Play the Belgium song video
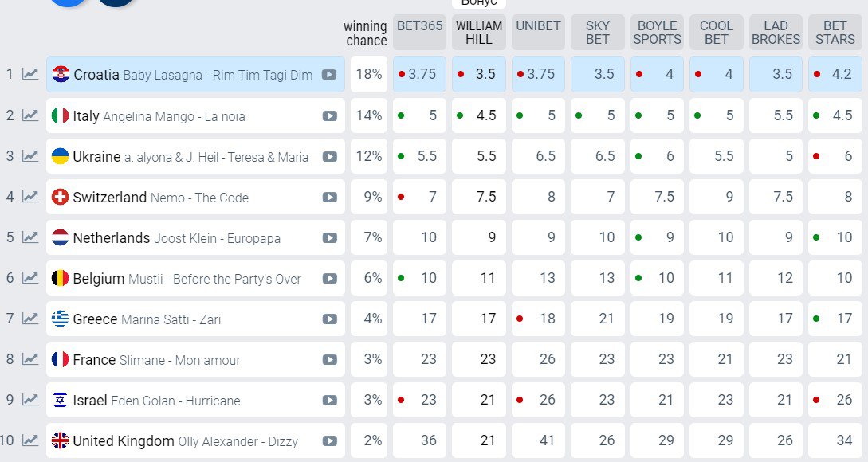The height and width of the screenshot is (462, 868). click(x=329, y=279)
